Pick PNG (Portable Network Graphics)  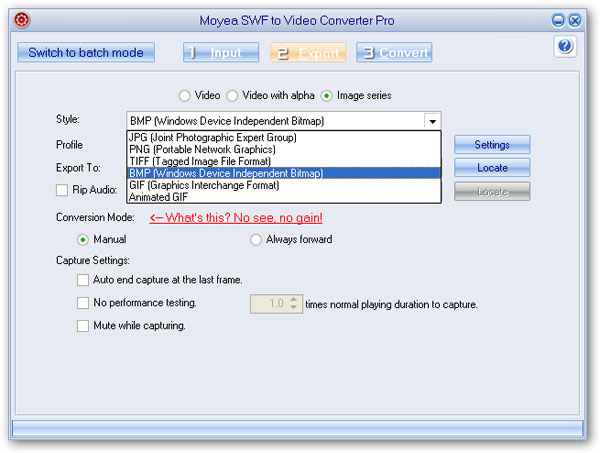point(284,149)
